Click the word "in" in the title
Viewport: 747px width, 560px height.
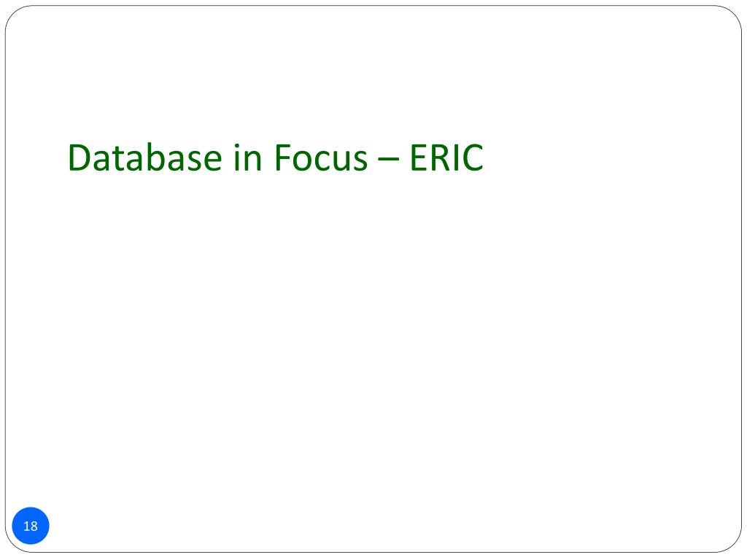(247, 158)
